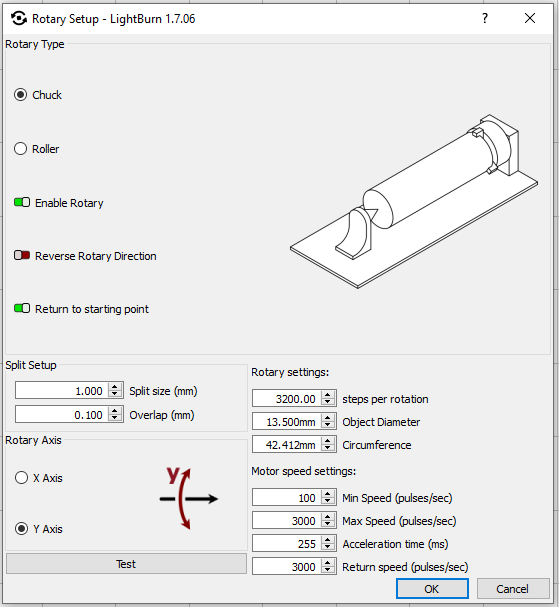Image resolution: width=559 pixels, height=607 pixels.
Task: Select the Chuck rotary type
Action: [21, 95]
